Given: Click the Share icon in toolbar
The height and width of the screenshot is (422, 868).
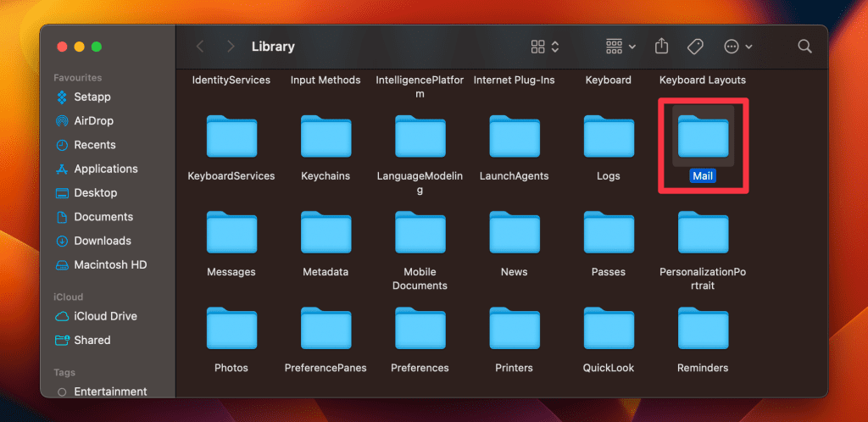Looking at the screenshot, I should point(662,47).
